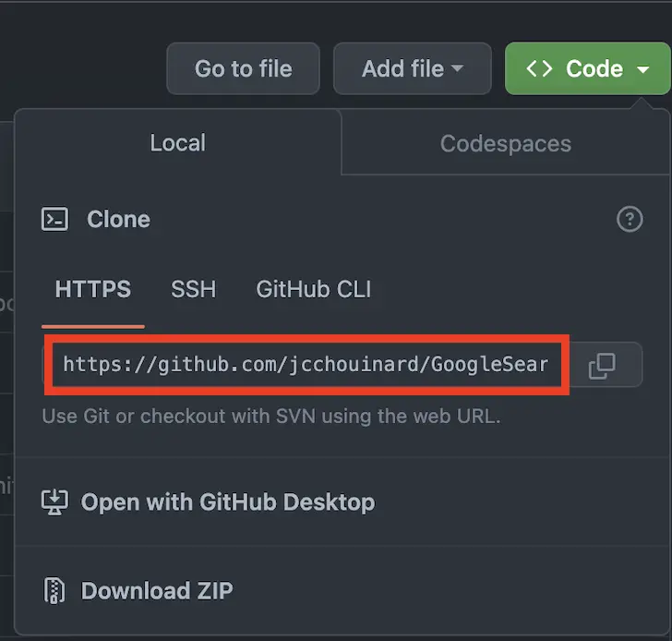Toggle the green Code dropdown button
672x641 pixels.
coord(588,68)
